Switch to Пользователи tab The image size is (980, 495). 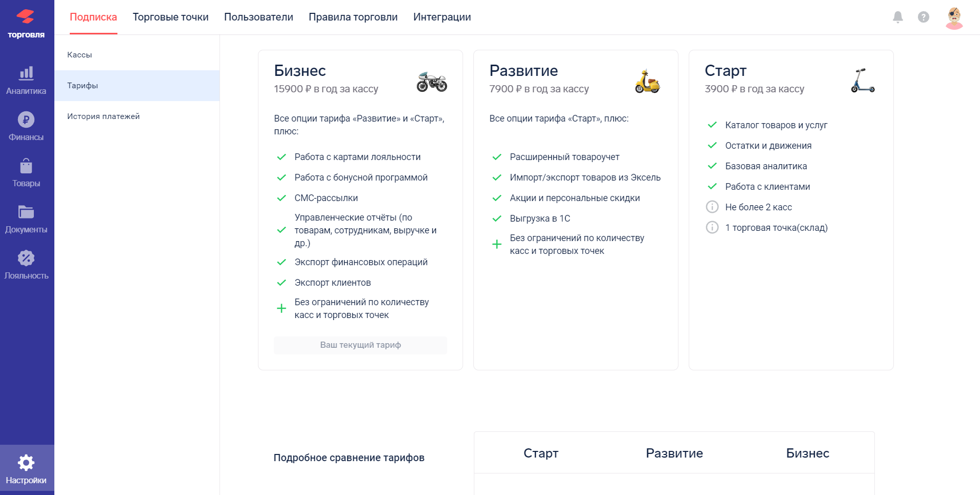tap(258, 17)
